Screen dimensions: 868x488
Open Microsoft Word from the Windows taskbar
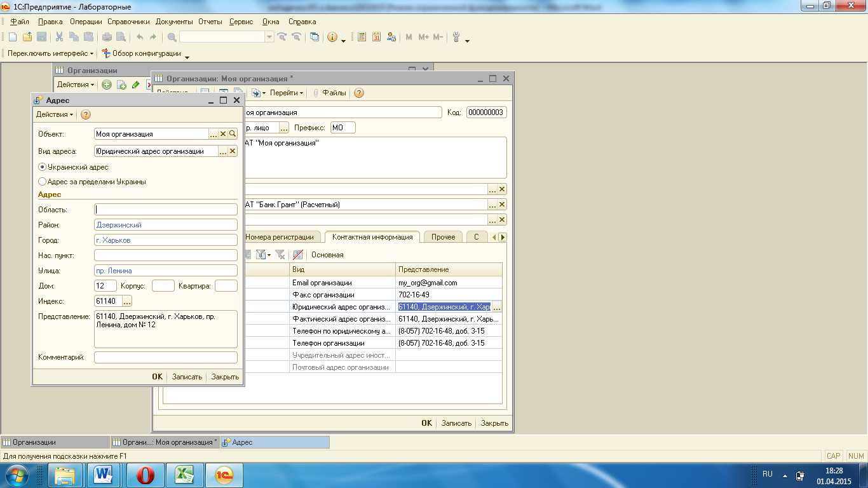coord(103,475)
